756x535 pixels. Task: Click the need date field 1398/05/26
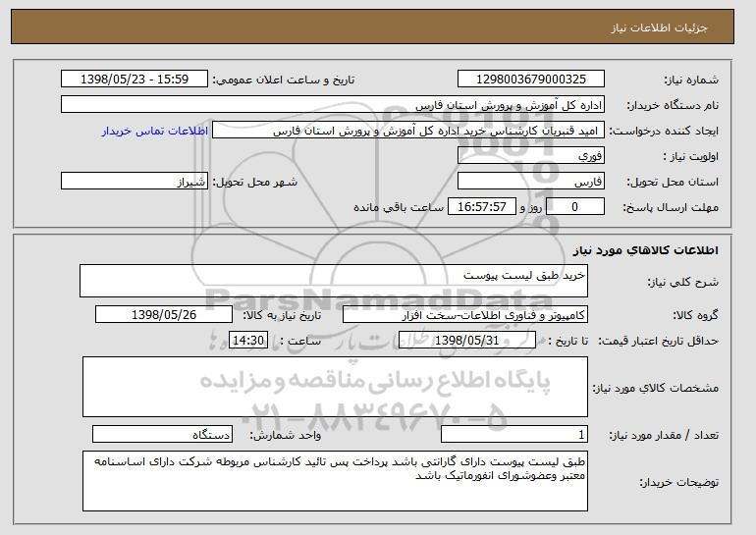(164, 315)
